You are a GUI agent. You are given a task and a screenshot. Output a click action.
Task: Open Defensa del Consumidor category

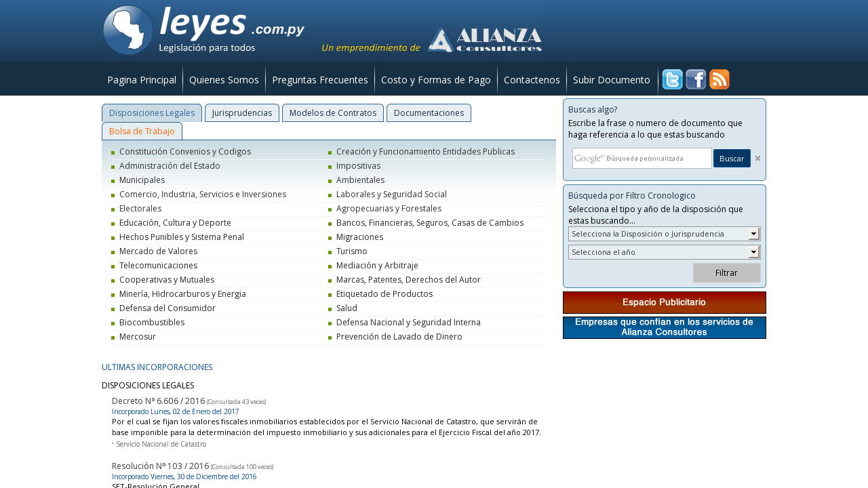(167, 308)
